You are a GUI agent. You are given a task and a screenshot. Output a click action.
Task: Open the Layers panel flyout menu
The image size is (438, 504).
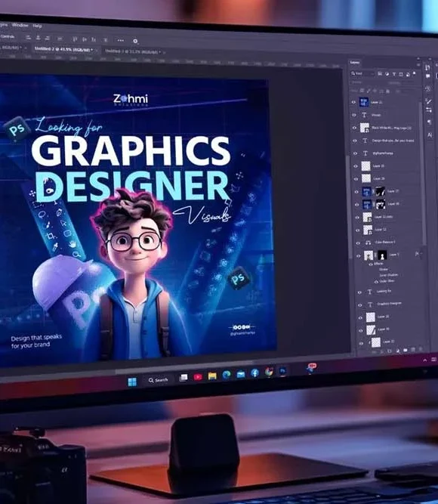(418, 64)
